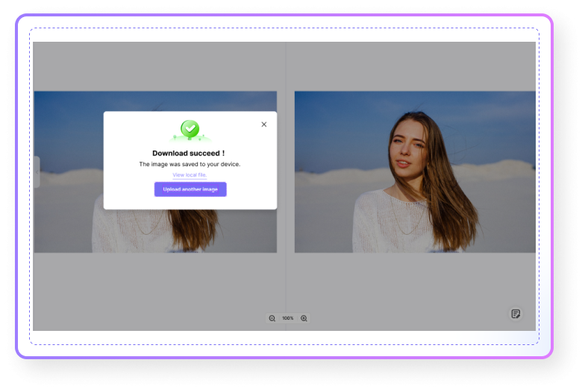
Task: Select the right-side result image preview
Action: coord(415,171)
